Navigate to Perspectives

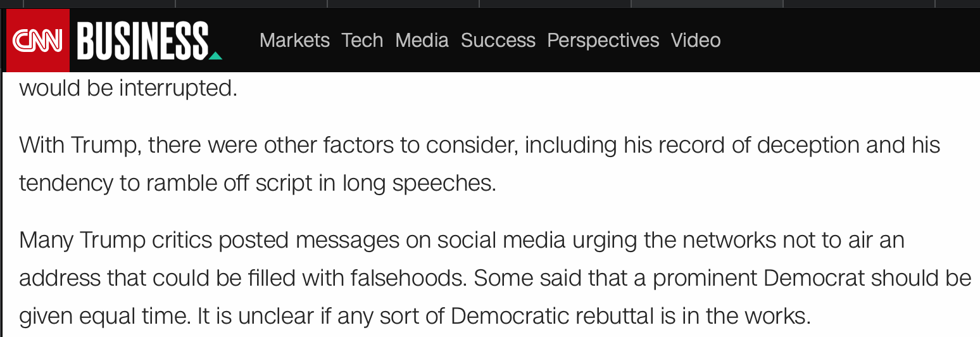[x=603, y=41]
